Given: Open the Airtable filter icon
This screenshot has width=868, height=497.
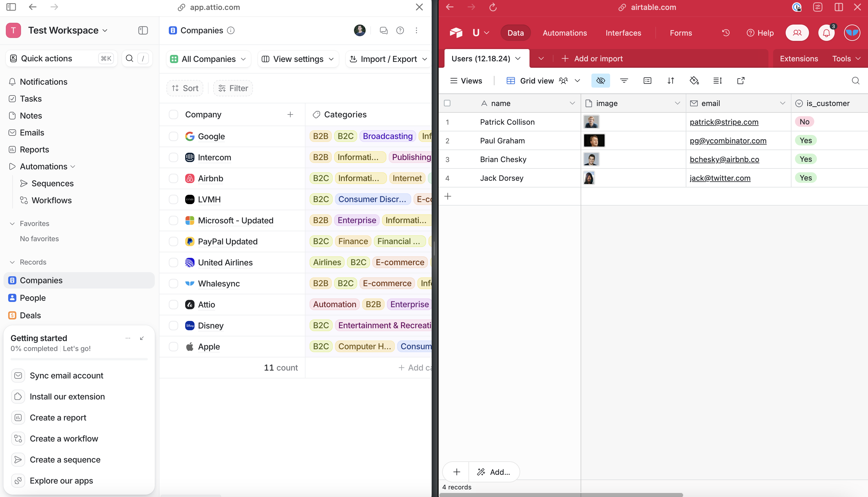Looking at the screenshot, I should [x=624, y=81].
